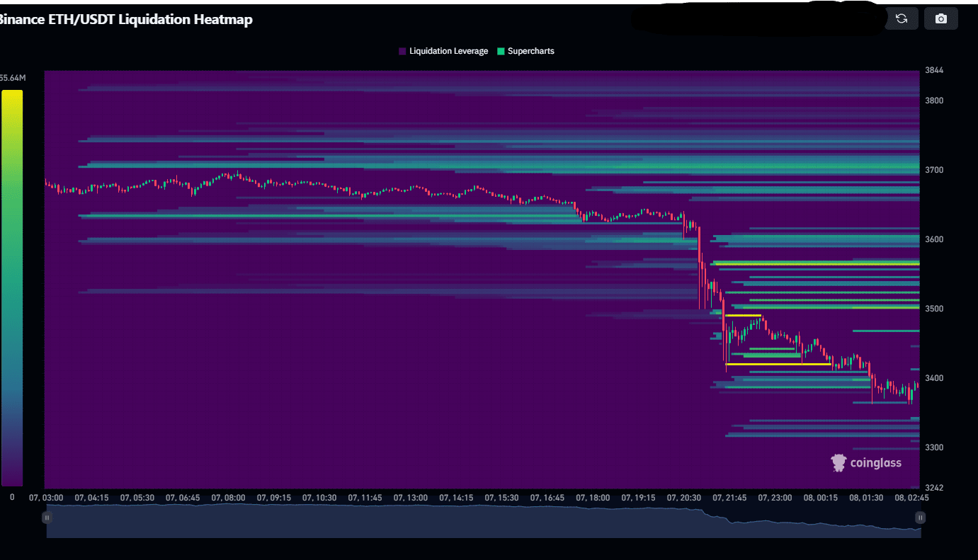Click the 07, 15:30 time axis label
Image resolution: width=978 pixels, height=560 pixels.
pos(502,498)
